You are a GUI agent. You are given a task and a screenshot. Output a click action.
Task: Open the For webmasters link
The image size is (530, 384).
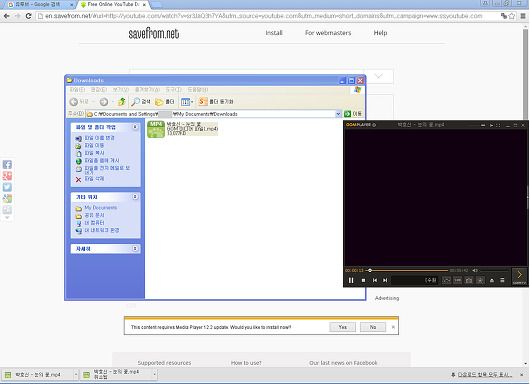click(x=328, y=33)
